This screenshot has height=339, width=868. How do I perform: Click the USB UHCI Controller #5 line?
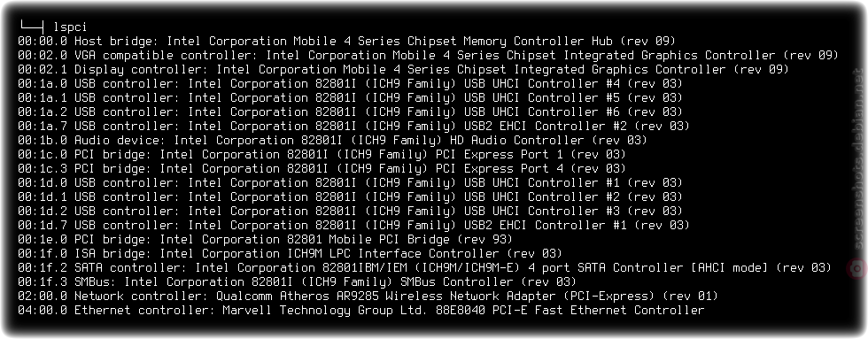[x=350, y=98]
